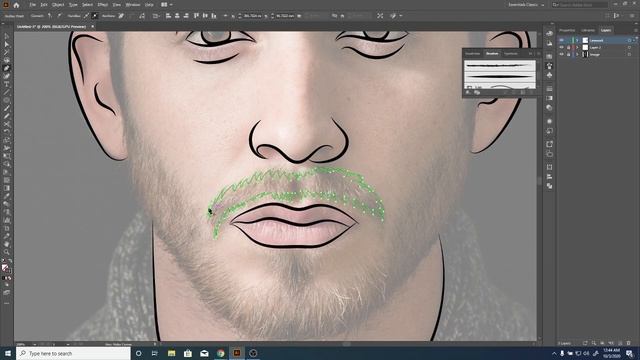This screenshot has height=360, width=640.
Task: Click the Windows taskbar search box
Action: coord(73,353)
